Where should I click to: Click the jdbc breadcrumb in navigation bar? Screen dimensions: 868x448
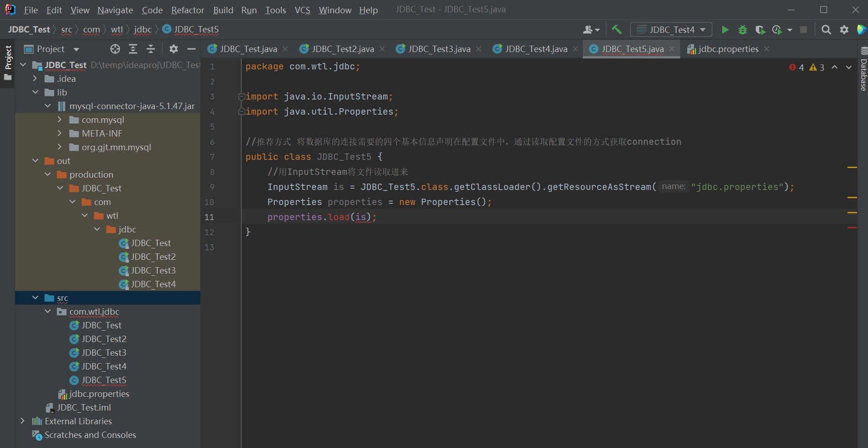click(143, 30)
